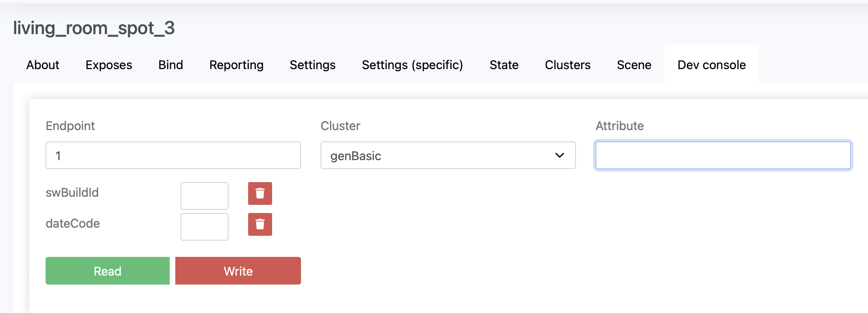This screenshot has width=868, height=313.
Task: Focus the Endpoint input field
Action: tap(173, 155)
